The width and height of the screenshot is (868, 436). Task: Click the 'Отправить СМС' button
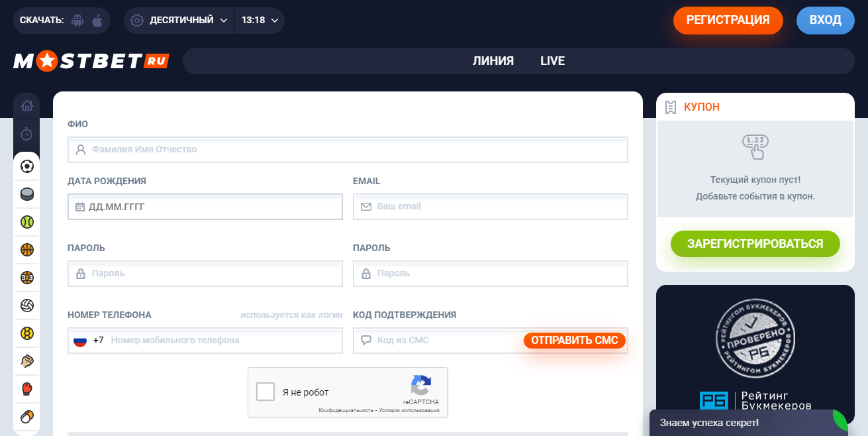(x=574, y=341)
